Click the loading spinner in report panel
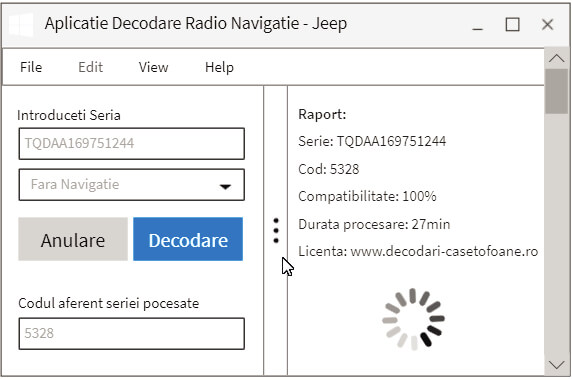The width and height of the screenshot is (572, 380). (413, 319)
